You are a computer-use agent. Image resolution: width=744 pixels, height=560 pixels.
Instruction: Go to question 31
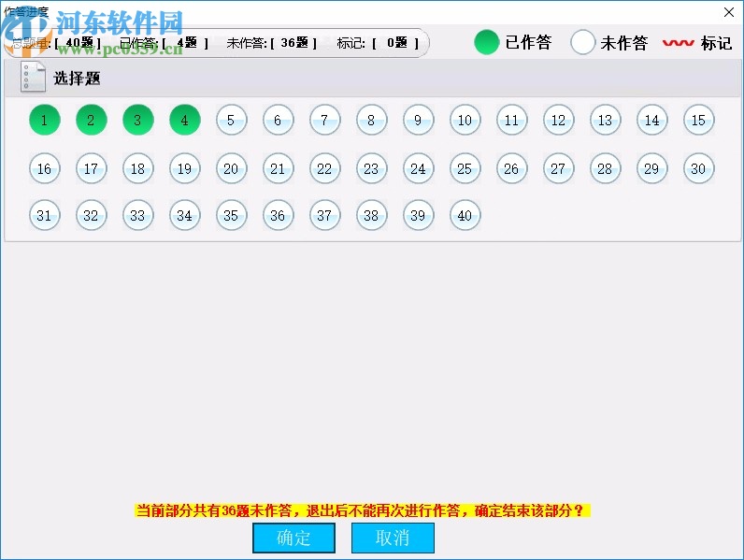pyautogui.click(x=45, y=215)
